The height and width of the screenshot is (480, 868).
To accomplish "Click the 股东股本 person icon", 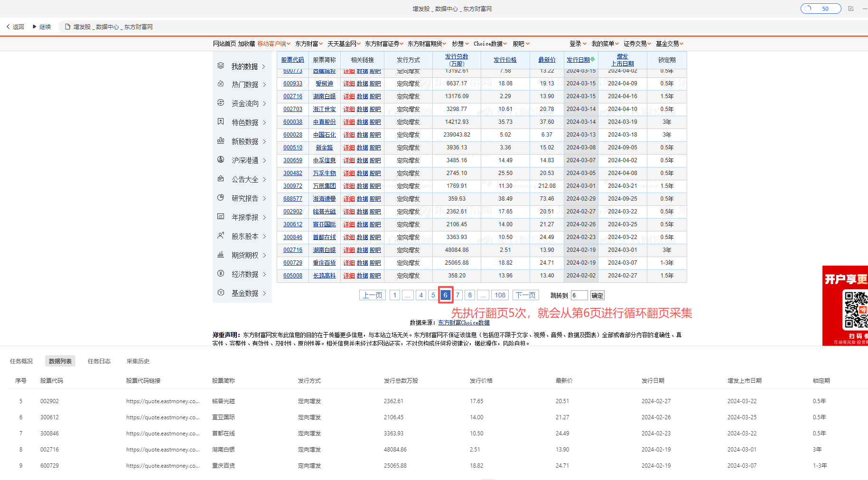I will 221,235.
